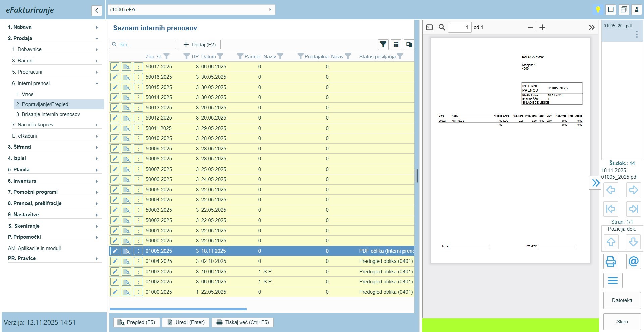The height and width of the screenshot is (332, 644).
Task: Open the grid column layout icon
Action: [x=396, y=44]
